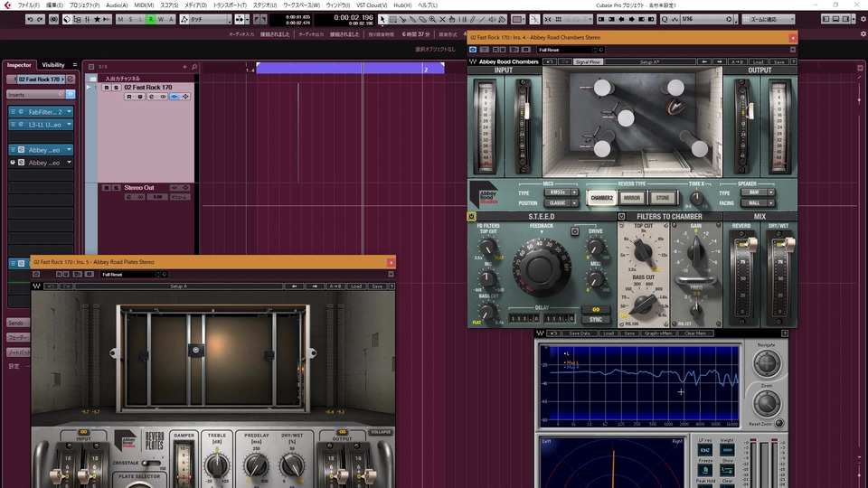This screenshot has height=488, width=868.
Task: Open help in the analyzer plugin
Action: pyautogui.click(x=785, y=333)
